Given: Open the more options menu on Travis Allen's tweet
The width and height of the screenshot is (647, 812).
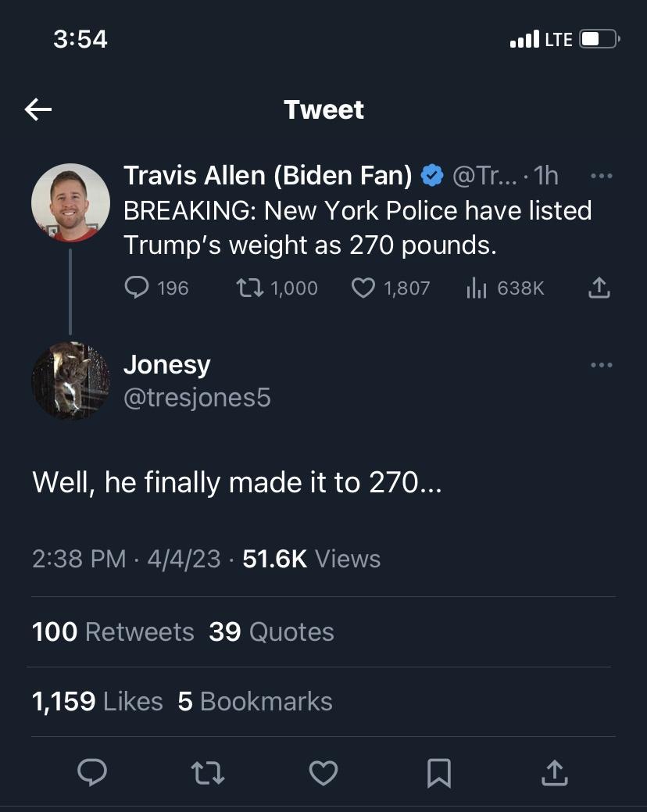Looking at the screenshot, I should pyautogui.click(x=602, y=175).
